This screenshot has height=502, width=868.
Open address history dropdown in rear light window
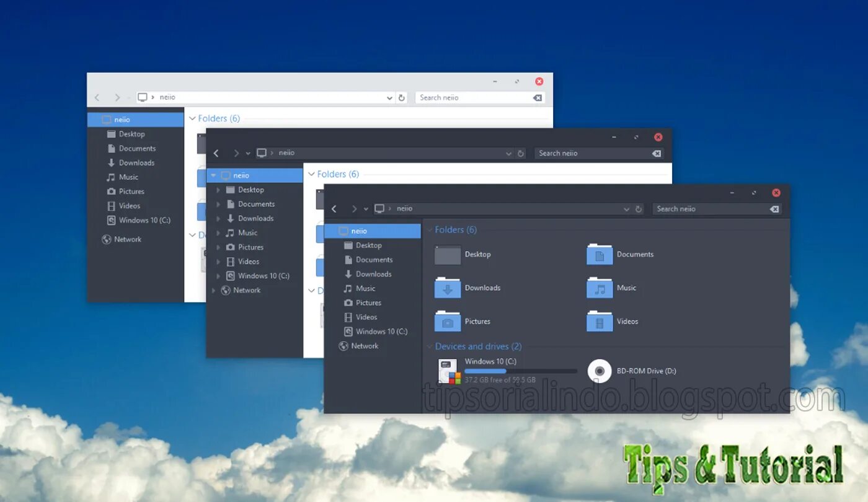pos(389,97)
